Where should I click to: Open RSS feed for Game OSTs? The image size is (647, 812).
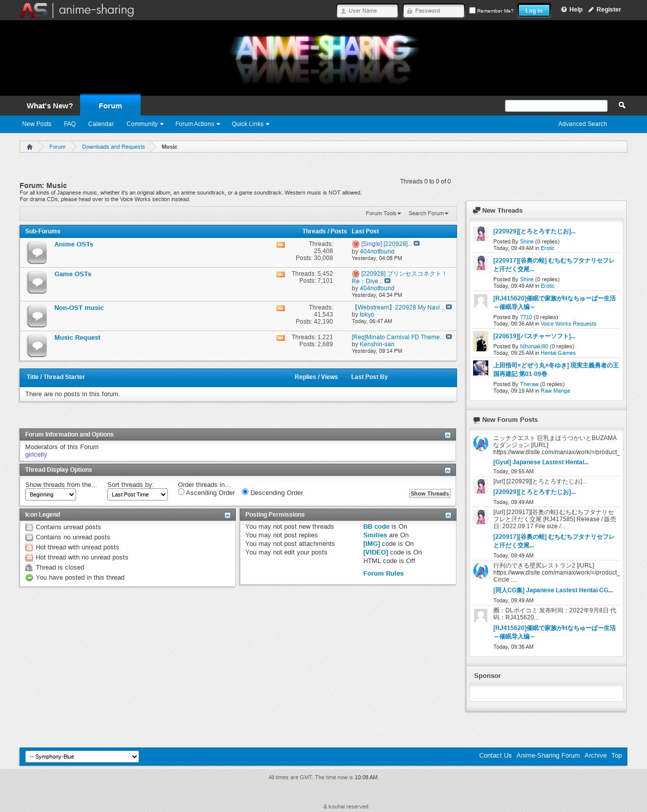[x=281, y=275]
